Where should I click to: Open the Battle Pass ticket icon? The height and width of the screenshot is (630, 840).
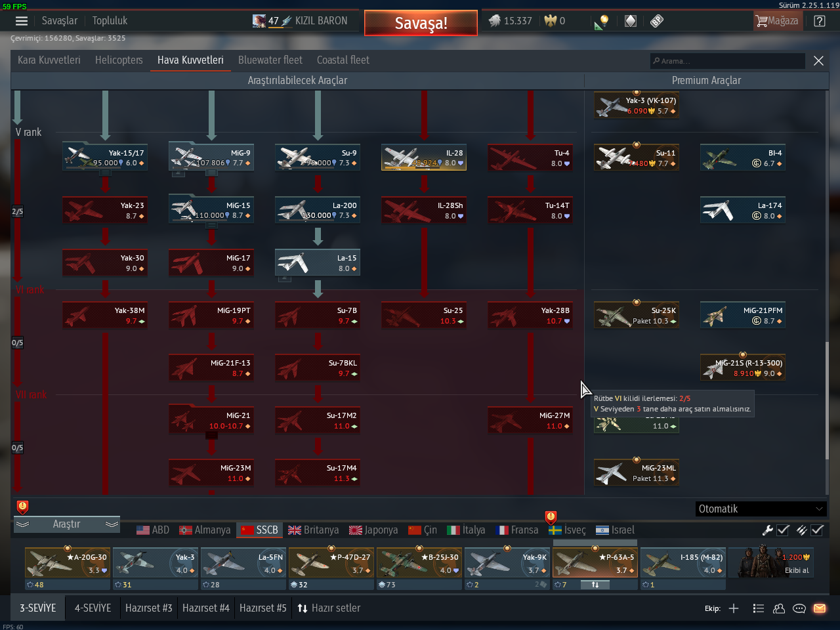656,21
